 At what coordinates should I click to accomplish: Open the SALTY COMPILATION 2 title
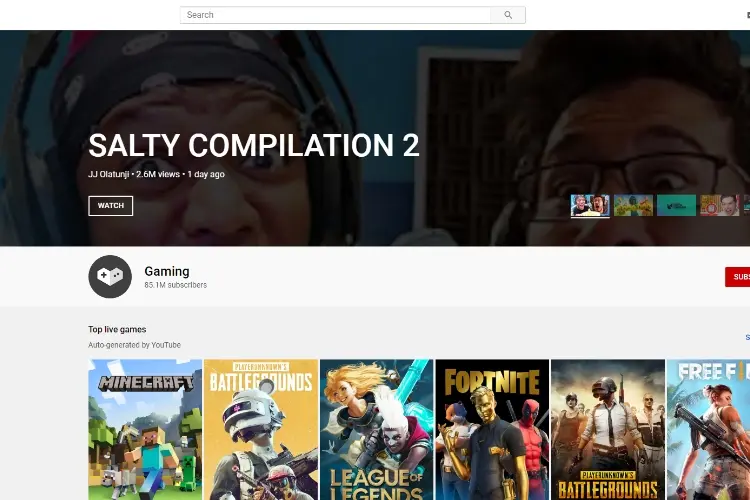point(254,145)
